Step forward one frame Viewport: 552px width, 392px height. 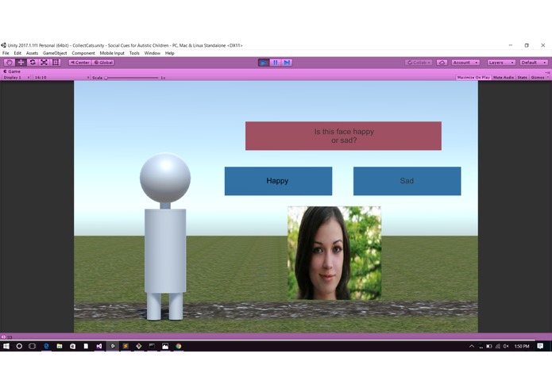[x=287, y=62]
